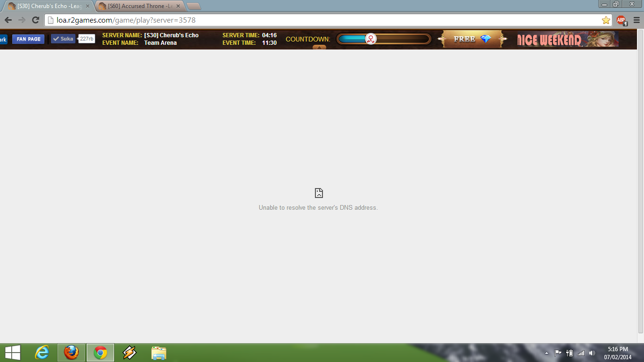Collapse the game header bar with the arrow
This screenshot has height=362, width=644.
pos(319,47)
